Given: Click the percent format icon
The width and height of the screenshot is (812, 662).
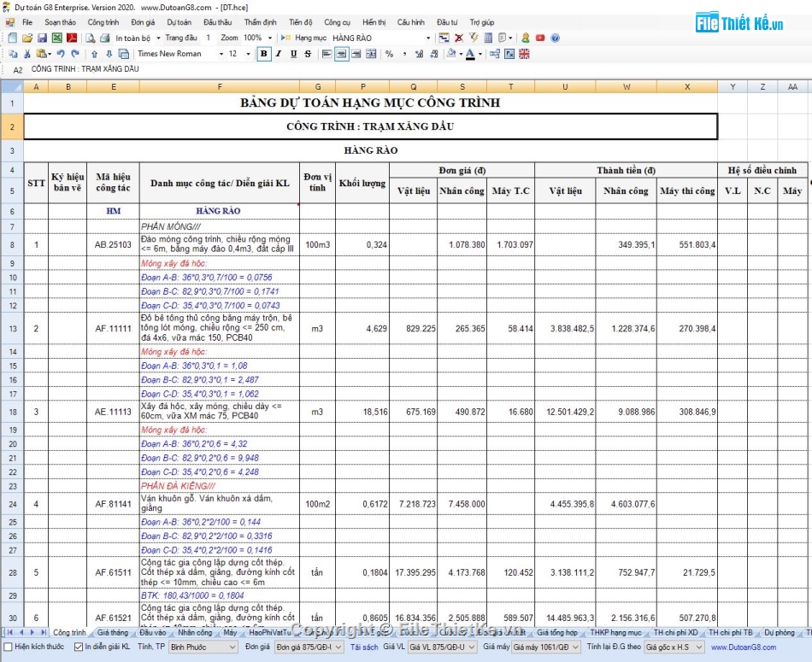Looking at the screenshot, I should [x=390, y=54].
